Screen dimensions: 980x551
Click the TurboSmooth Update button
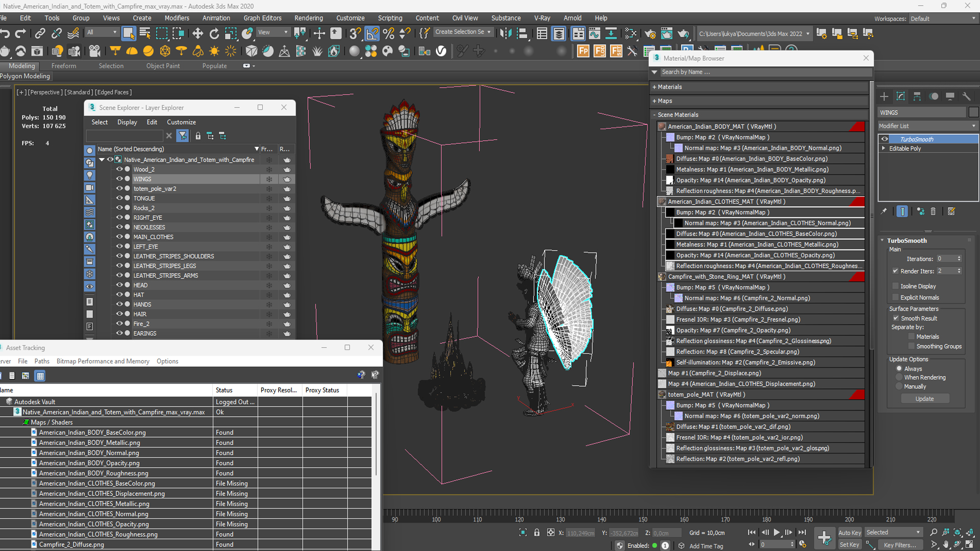[x=924, y=399]
